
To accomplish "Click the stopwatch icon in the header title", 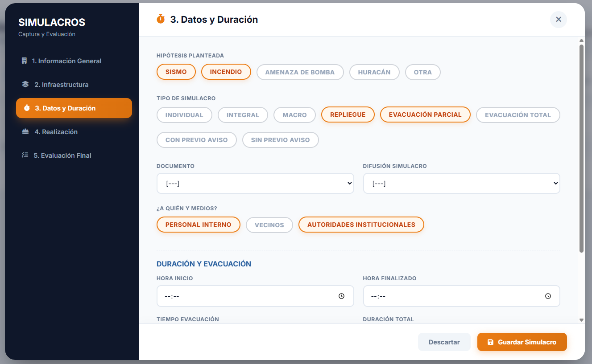I will 161,19.
